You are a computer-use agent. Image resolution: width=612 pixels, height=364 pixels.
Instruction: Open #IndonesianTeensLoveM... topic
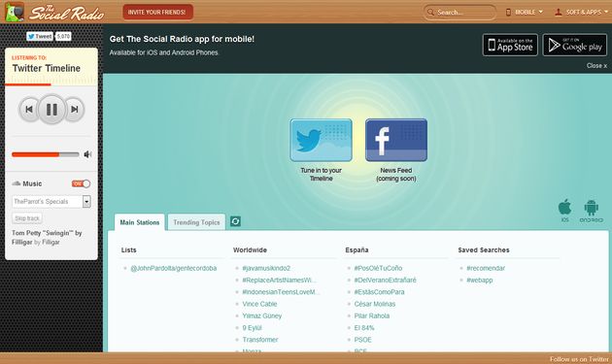pos(281,292)
